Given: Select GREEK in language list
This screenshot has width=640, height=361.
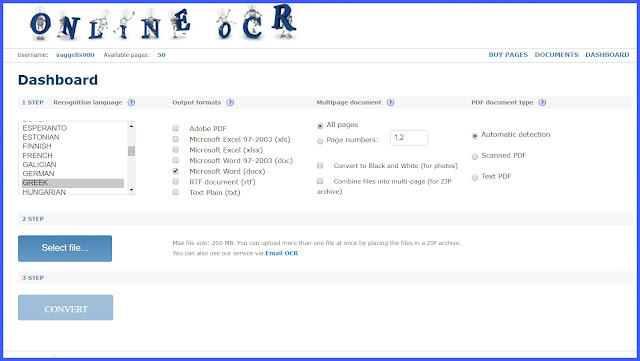Looking at the screenshot, I should (x=73, y=183).
